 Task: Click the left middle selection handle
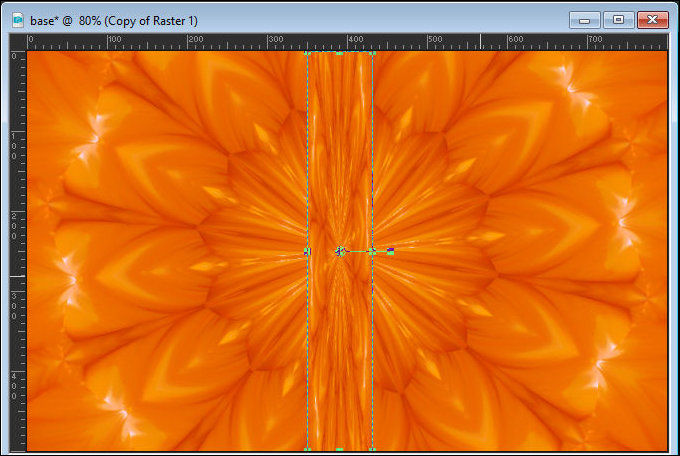(307, 251)
